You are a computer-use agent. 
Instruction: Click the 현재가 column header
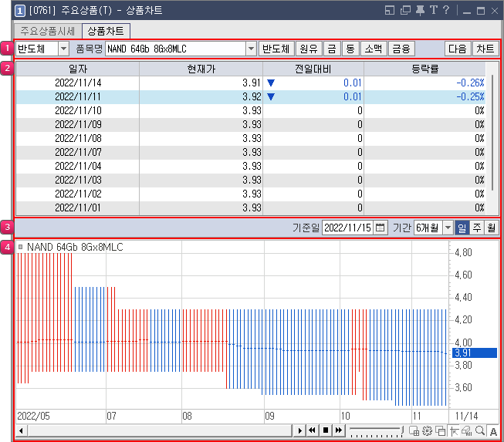point(201,69)
